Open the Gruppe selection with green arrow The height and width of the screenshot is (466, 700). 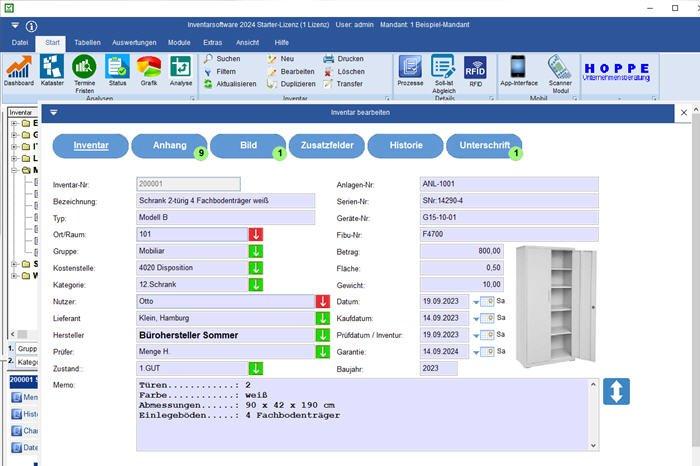257,251
